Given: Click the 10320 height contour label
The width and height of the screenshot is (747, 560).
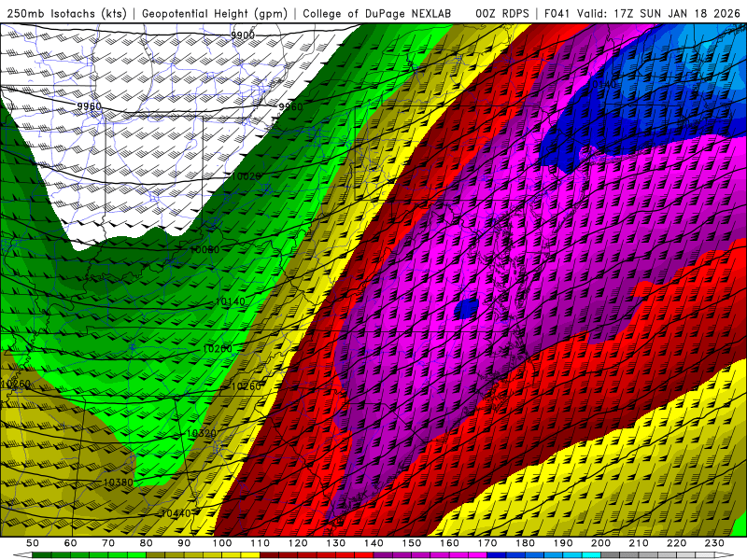Looking at the screenshot, I should click(201, 433).
